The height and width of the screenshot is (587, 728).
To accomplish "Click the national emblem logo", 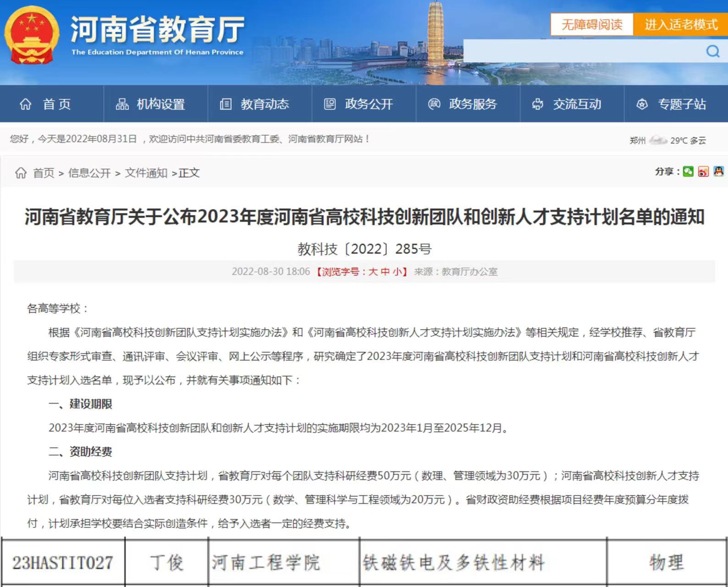I will (32, 36).
